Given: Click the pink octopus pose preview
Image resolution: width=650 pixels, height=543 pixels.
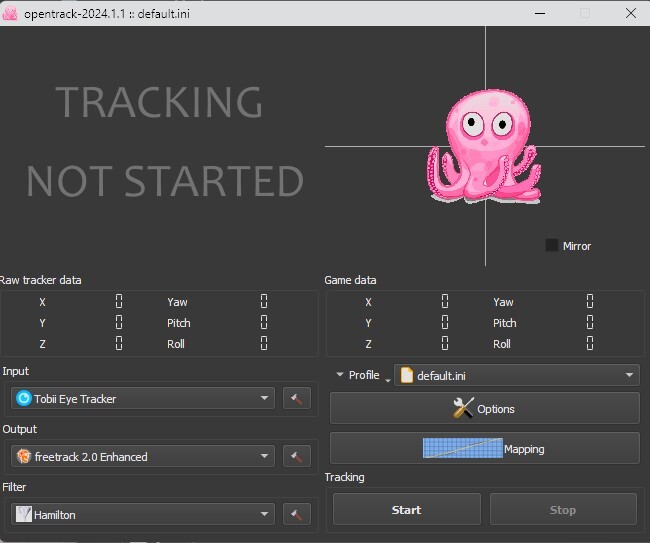Looking at the screenshot, I should coord(484,146).
